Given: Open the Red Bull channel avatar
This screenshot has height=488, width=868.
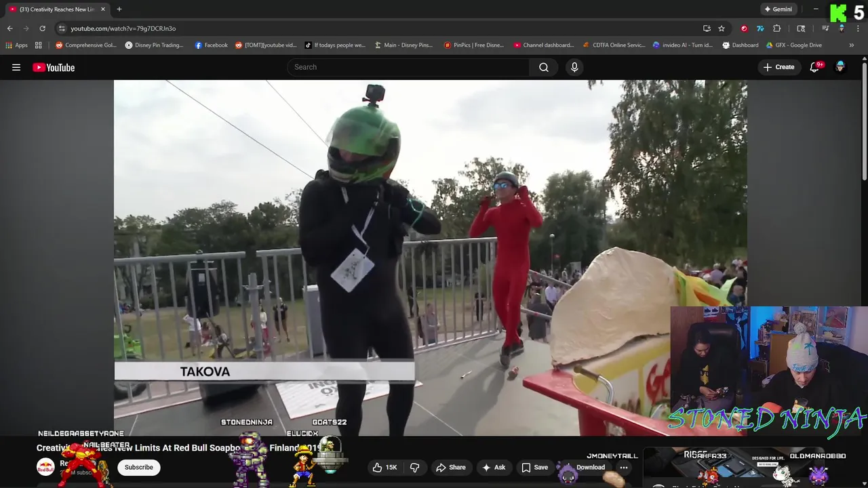Looking at the screenshot, I should coord(45,467).
